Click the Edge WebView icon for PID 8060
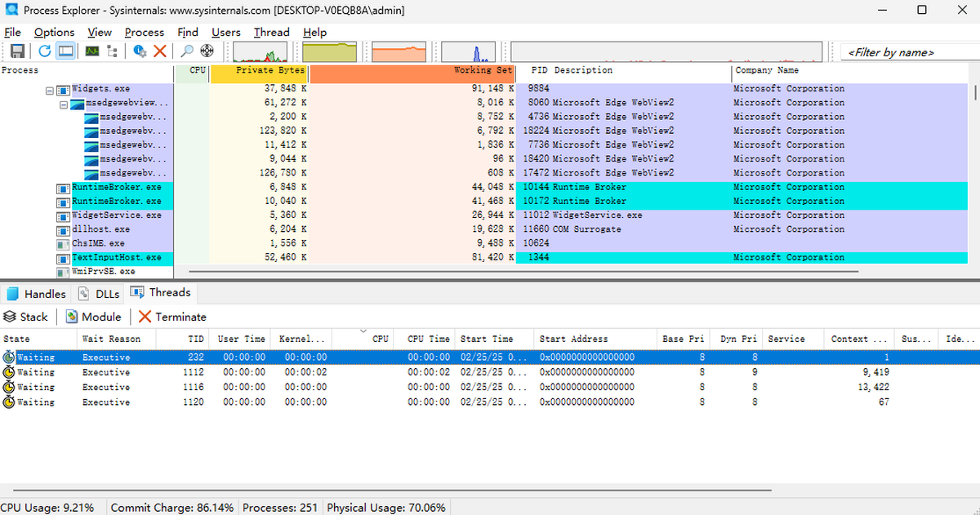Screen dimensions: 980x515 click(78, 104)
